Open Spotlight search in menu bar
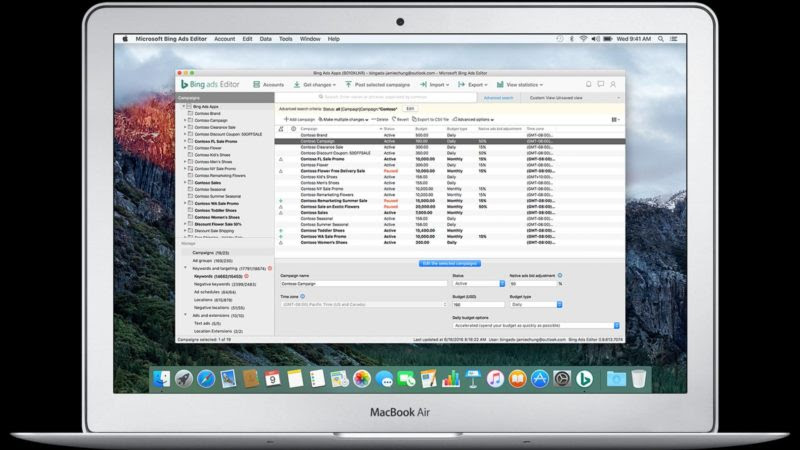800x450 pixels. click(661, 39)
